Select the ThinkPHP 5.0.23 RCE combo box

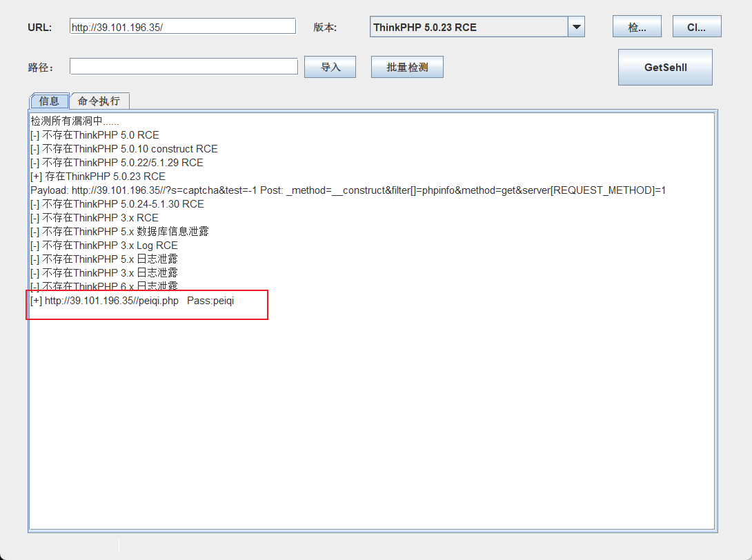(477, 27)
